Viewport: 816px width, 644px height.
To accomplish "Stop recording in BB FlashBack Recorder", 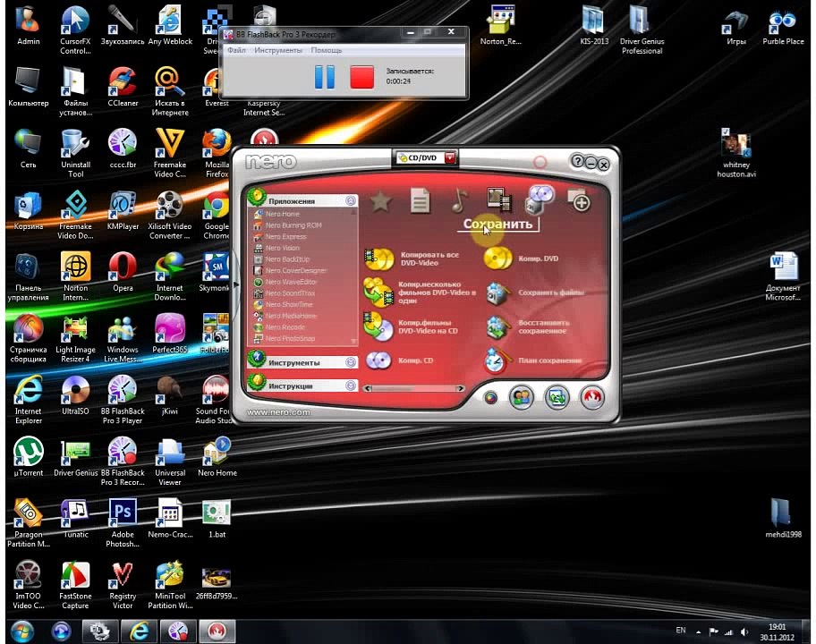I will 361,77.
